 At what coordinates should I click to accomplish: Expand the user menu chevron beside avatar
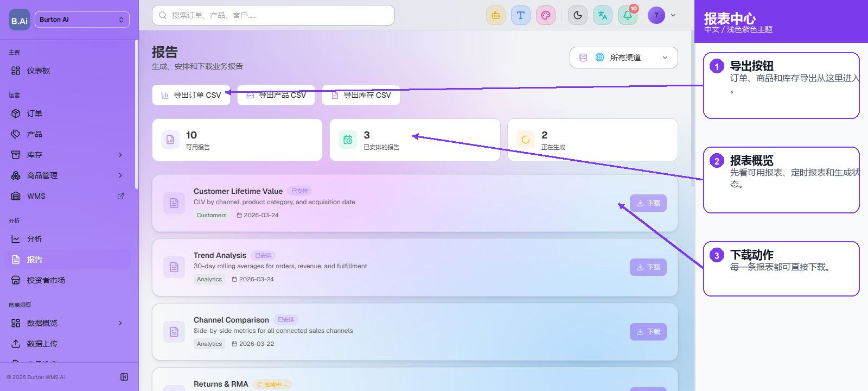pyautogui.click(x=673, y=15)
